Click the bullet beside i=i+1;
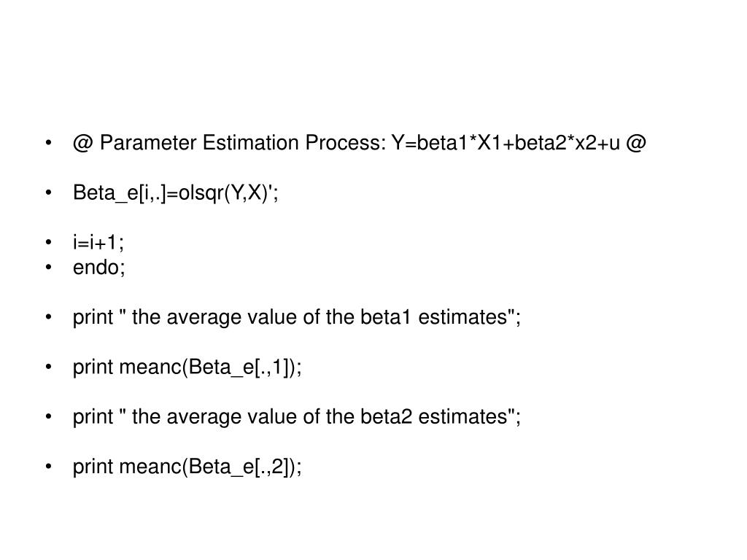Image resolution: width=747 pixels, height=560 pixels. [48, 242]
